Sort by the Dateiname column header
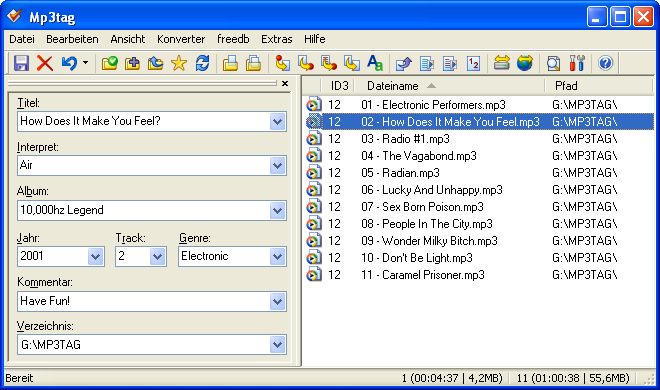660x390 pixels. point(450,86)
